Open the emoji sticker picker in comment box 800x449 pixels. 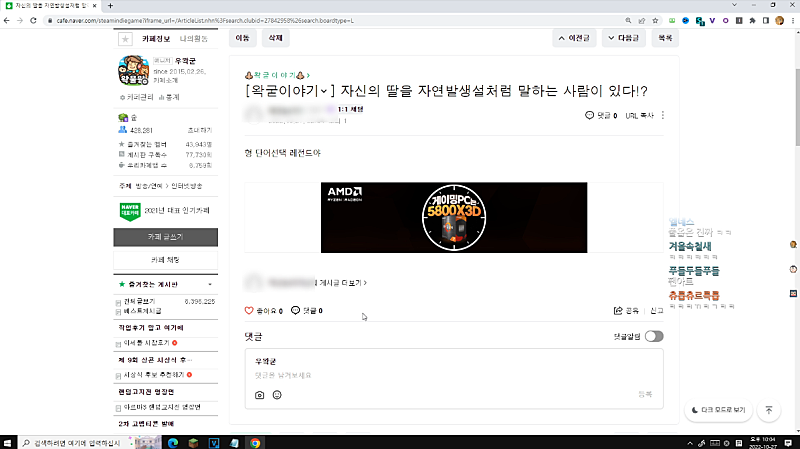(277, 395)
